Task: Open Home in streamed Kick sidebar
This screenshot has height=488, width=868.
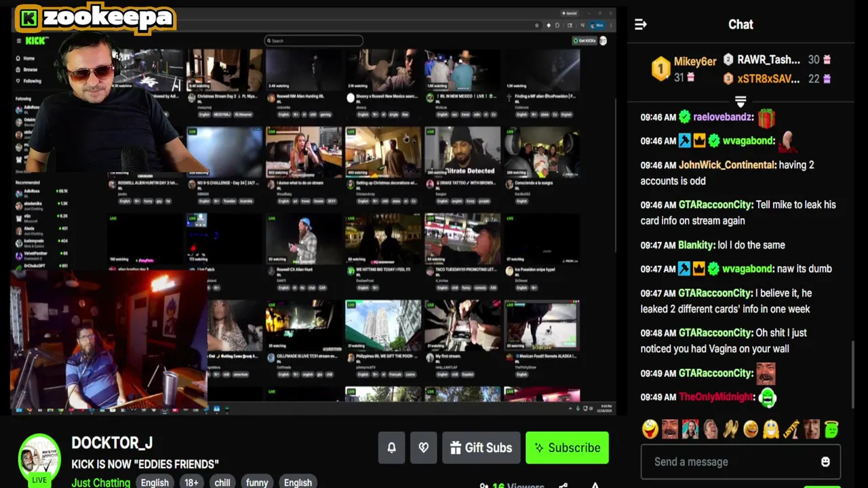Action: 28,58
